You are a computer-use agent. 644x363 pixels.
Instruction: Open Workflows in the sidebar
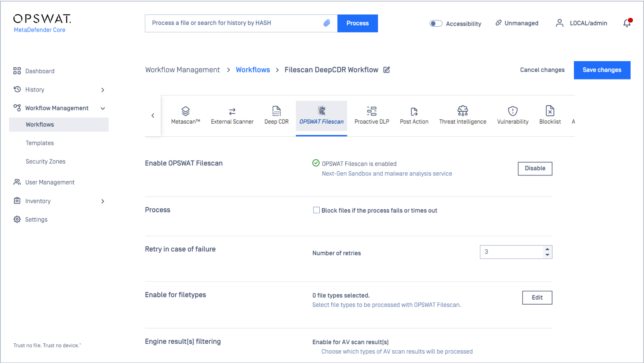click(x=59, y=125)
